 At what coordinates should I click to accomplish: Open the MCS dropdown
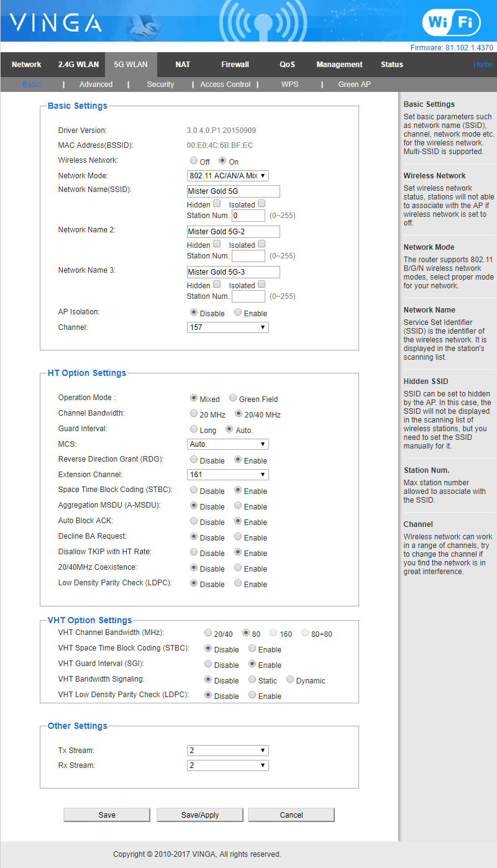tap(227, 444)
